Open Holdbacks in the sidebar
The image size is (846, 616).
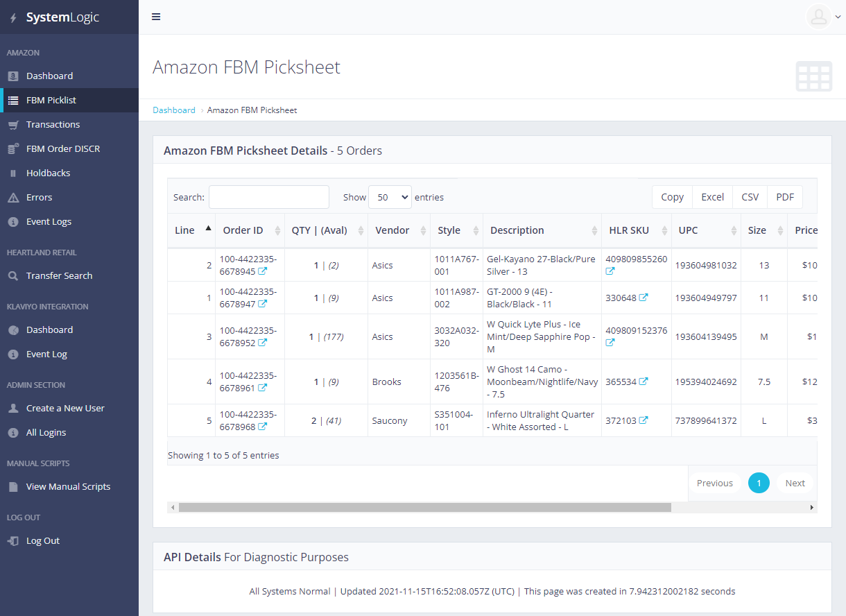48,173
